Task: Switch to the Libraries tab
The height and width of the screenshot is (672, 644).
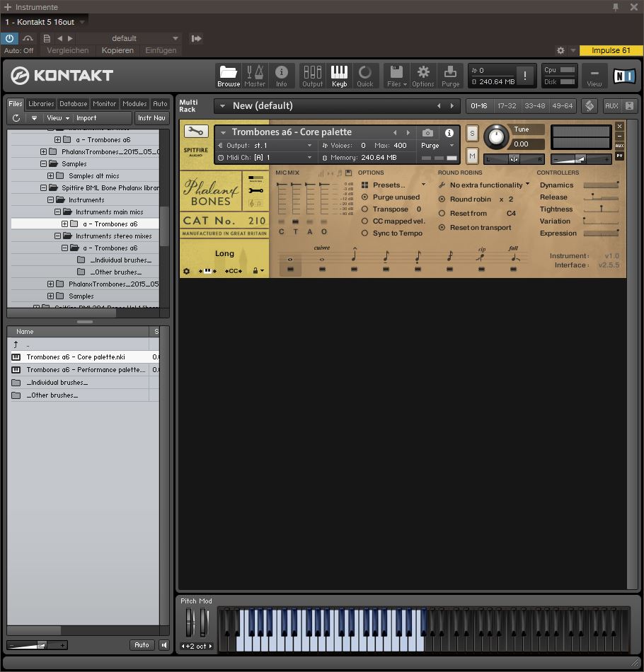Action: [41, 104]
